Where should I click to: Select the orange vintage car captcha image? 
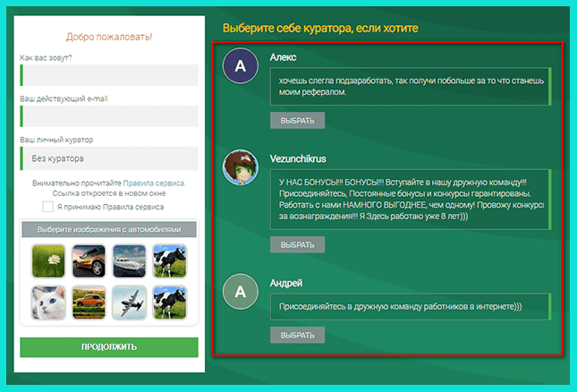click(88, 303)
